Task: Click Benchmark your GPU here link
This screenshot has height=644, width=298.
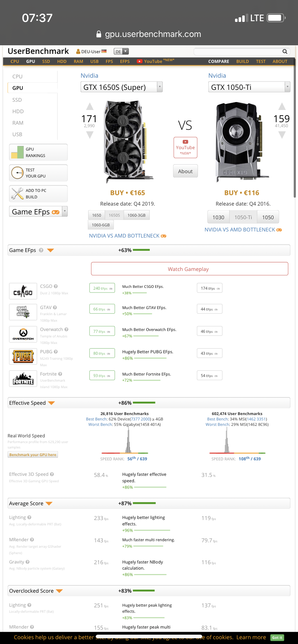Action: point(33,455)
